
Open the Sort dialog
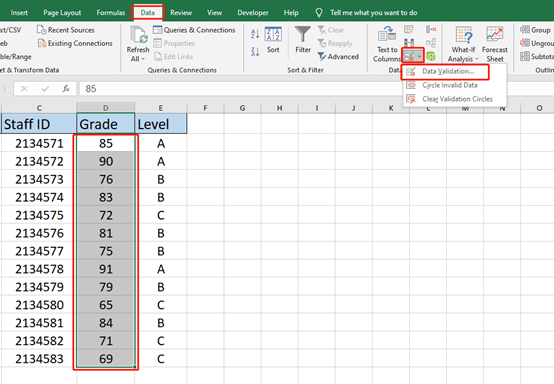(273, 40)
